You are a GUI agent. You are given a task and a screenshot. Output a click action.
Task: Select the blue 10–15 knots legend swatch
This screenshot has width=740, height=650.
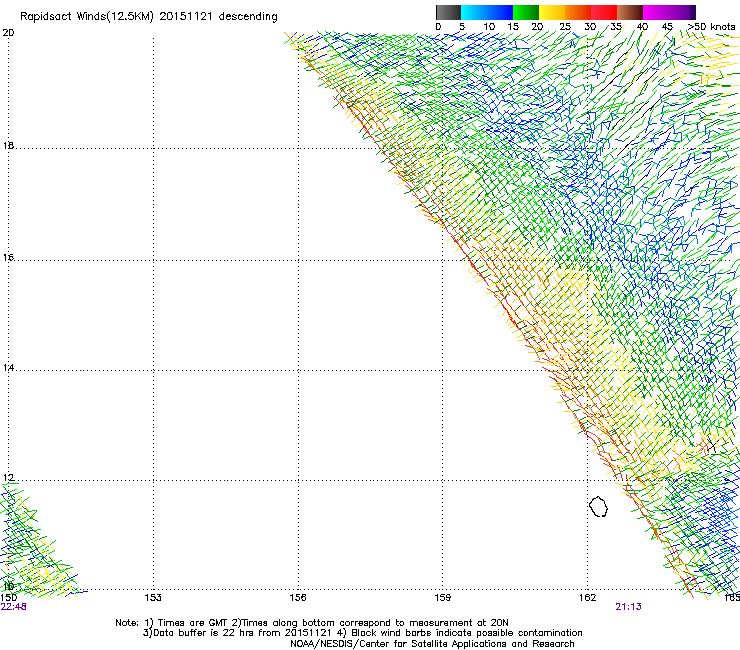pyautogui.click(x=500, y=12)
